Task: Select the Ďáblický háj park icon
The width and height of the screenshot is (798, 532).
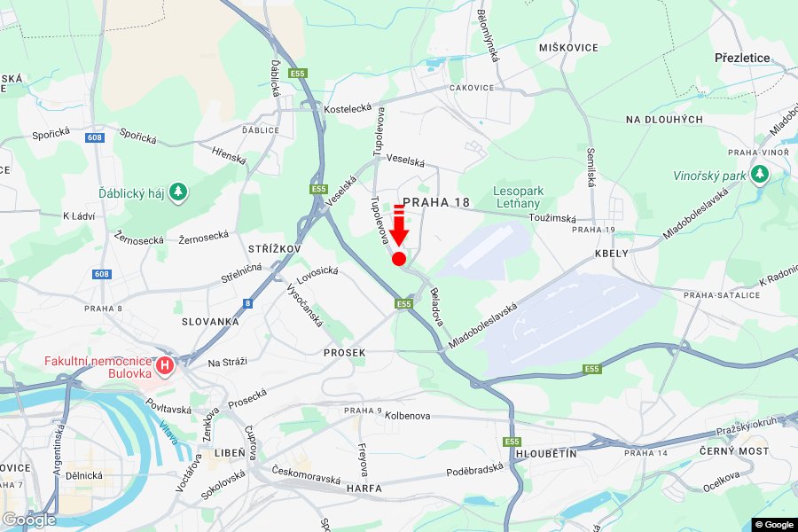Action: [x=178, y=192]
